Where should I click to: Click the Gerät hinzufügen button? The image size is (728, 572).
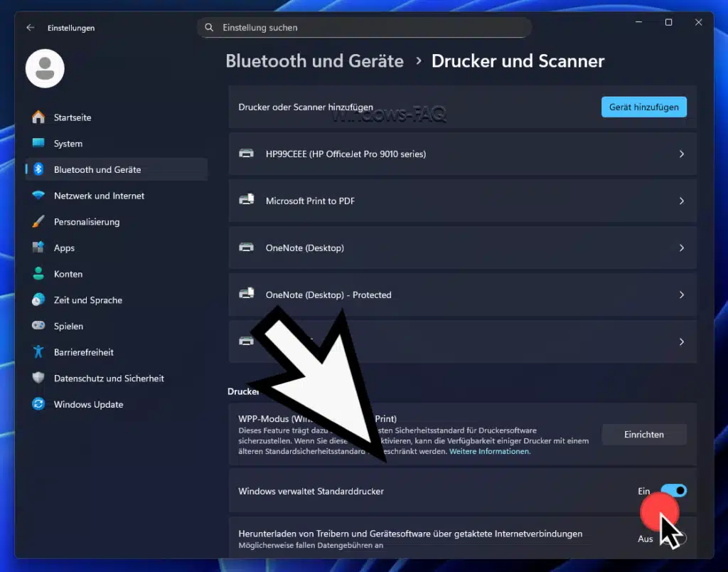643,107
